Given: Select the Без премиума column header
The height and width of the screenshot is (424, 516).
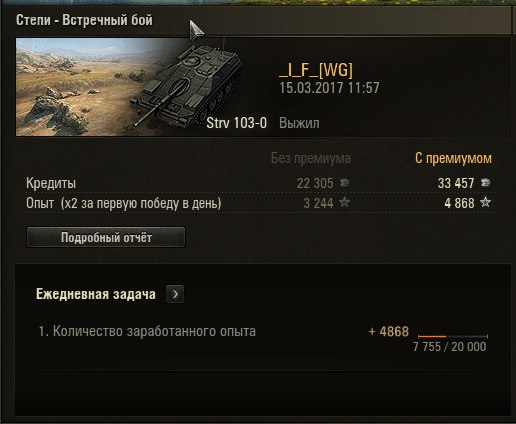Looking at the screenshot, I should tap(311, 158).
